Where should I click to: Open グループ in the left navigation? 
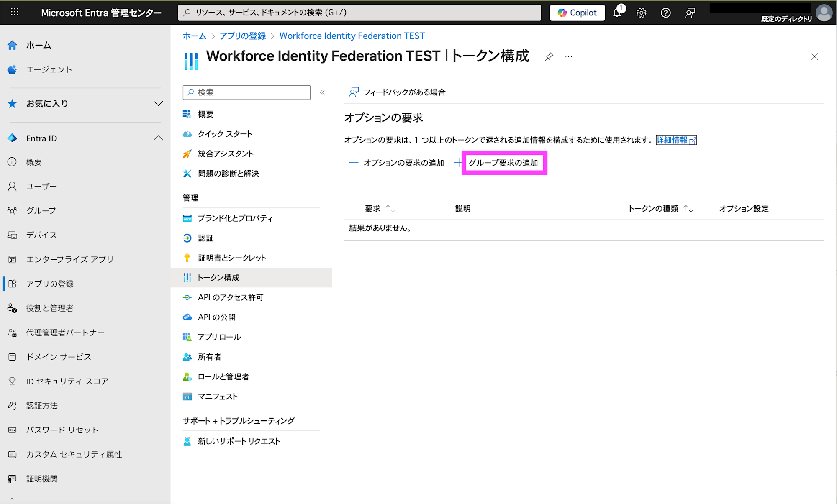(41, 210)
